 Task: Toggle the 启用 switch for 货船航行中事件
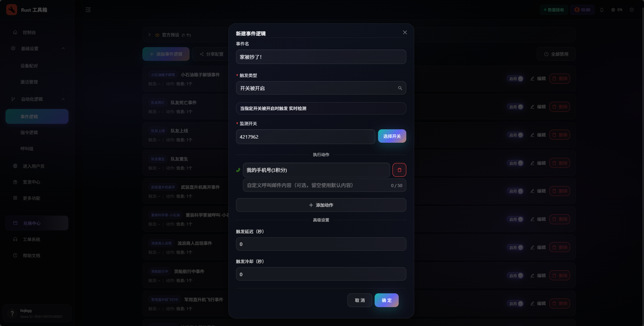515,276
